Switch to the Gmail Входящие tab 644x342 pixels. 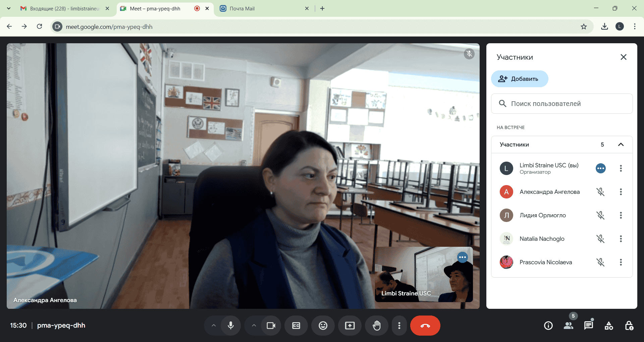(x=64, y=9)
